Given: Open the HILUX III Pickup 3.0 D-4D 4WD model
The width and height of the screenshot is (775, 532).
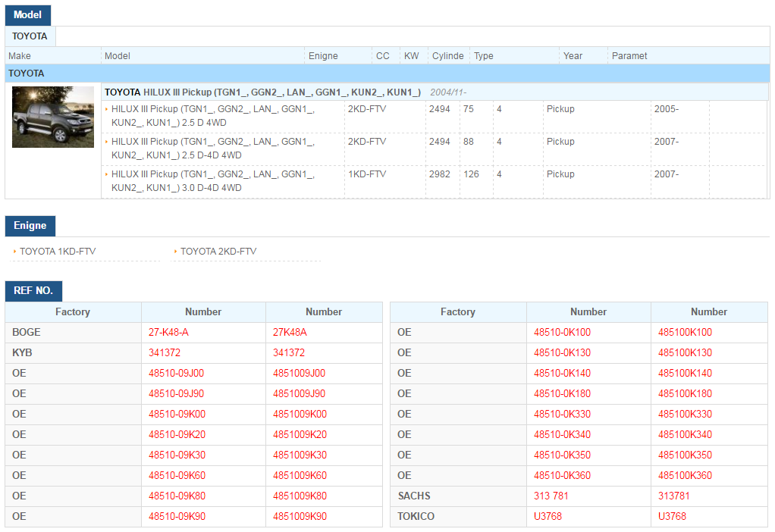Looking at the screenshot, I should pyautogui.click(x=213, y=181).
